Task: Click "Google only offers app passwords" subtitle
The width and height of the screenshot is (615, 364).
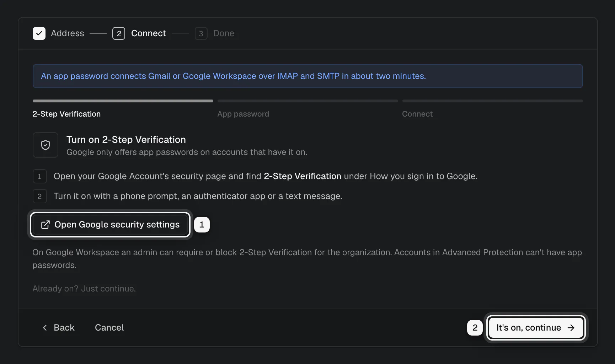Action: tap(187, 152)
